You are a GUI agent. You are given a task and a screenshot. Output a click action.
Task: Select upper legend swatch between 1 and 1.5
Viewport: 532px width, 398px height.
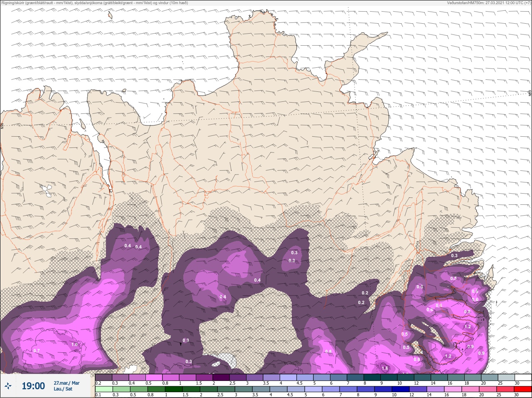187,377
